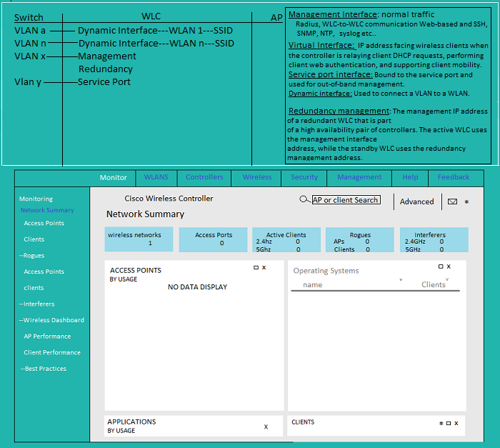Open the Security tab

[304, 177]
